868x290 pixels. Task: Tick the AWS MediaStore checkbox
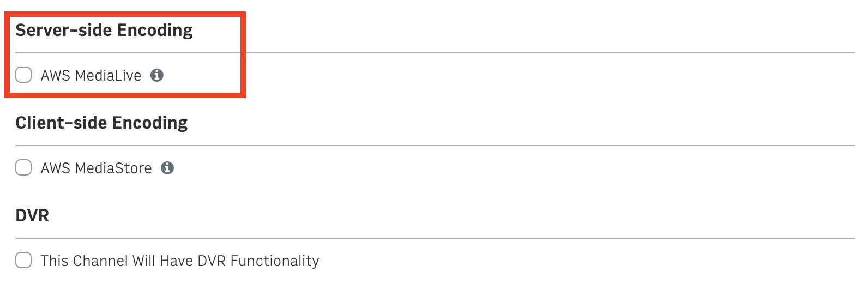coord(23,167)
